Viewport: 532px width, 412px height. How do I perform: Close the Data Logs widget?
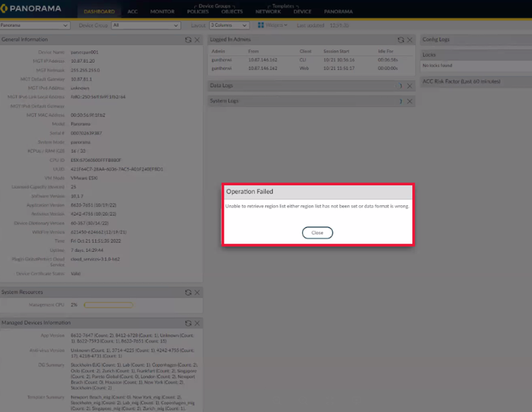tap(410, 86)
